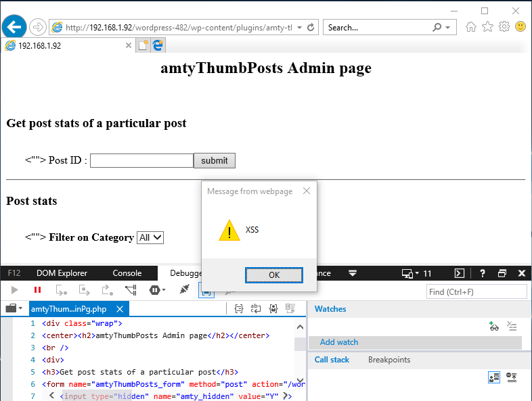Open the exception behavior stop-sign dropdown

coord(157,290)
